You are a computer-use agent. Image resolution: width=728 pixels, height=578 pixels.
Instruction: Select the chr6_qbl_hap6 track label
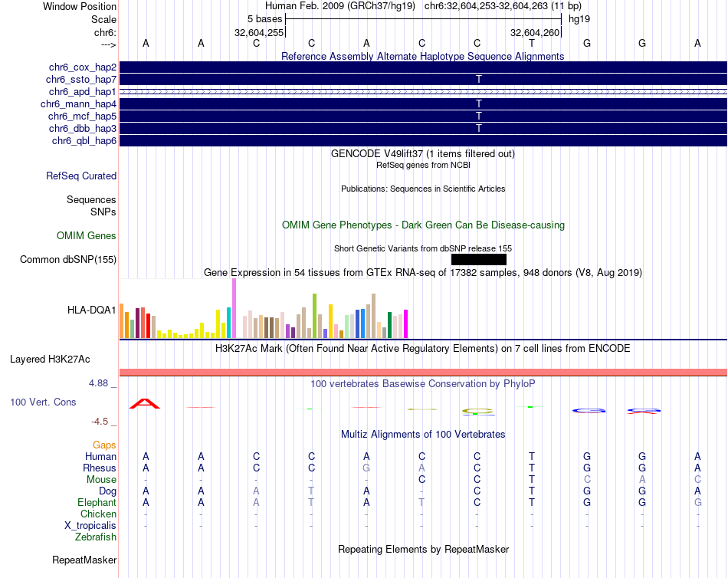click(84, 141)
